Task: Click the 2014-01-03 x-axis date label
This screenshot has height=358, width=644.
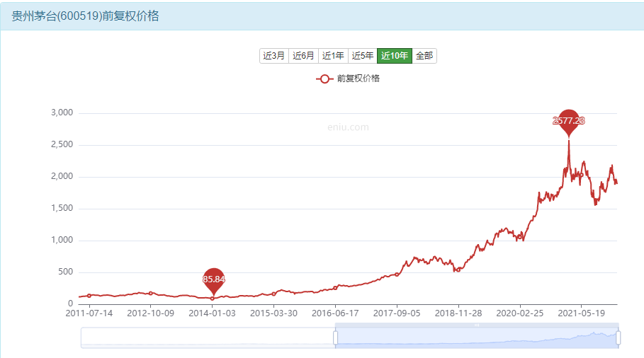Action: (213, 313)
